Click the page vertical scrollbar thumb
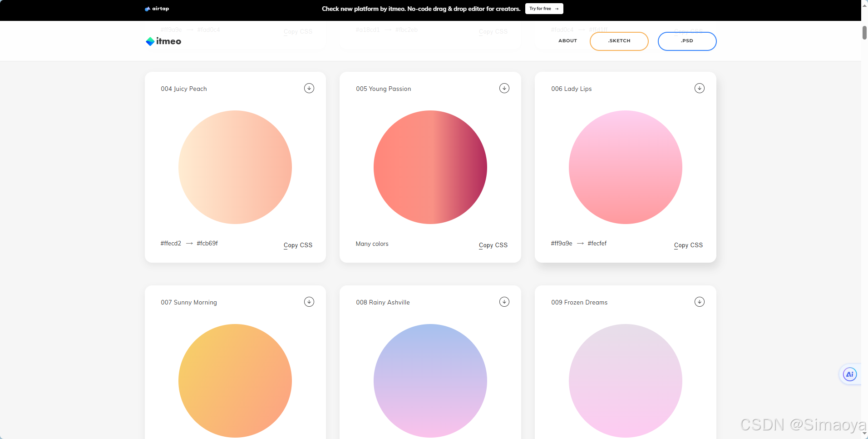The width and height of the screenshot is (868, 439). 864,33
